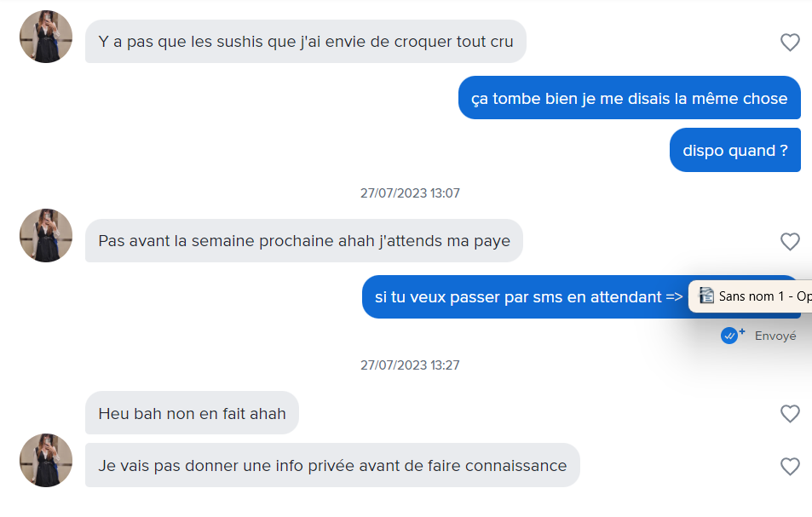
Task: Select the "dispo quand ?" message bubble
Action: pyautogui.click(x=734, y=151)
